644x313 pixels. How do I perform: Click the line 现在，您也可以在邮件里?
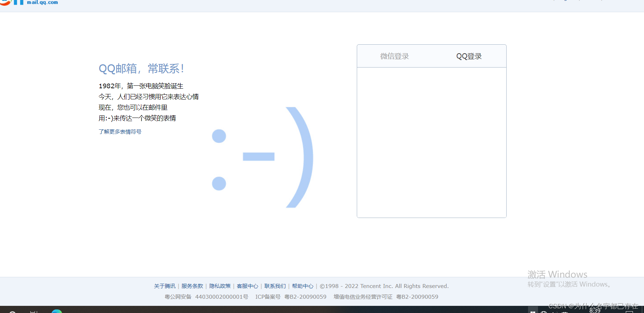pyautogui.click(x=133, y=108)
